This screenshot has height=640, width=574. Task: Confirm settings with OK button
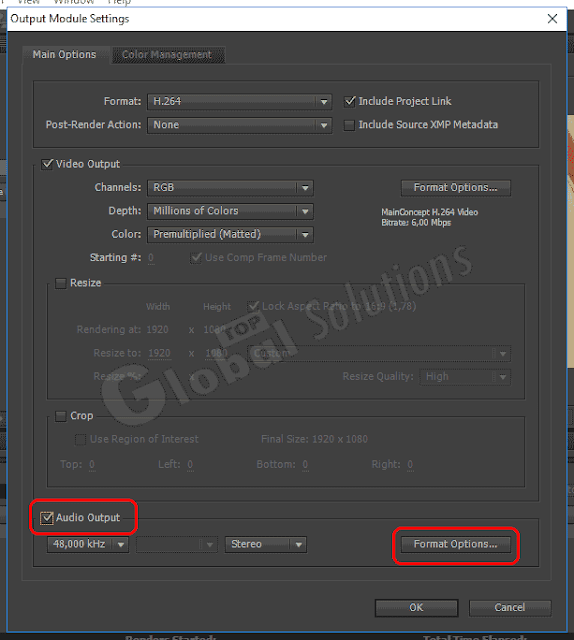[416, 608]
